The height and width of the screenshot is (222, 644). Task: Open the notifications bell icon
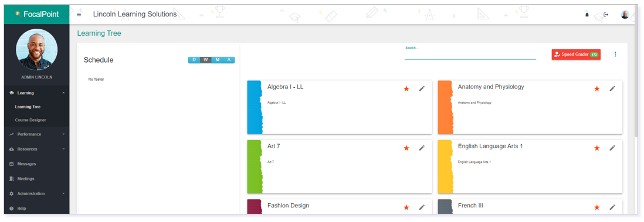(587, 15)
